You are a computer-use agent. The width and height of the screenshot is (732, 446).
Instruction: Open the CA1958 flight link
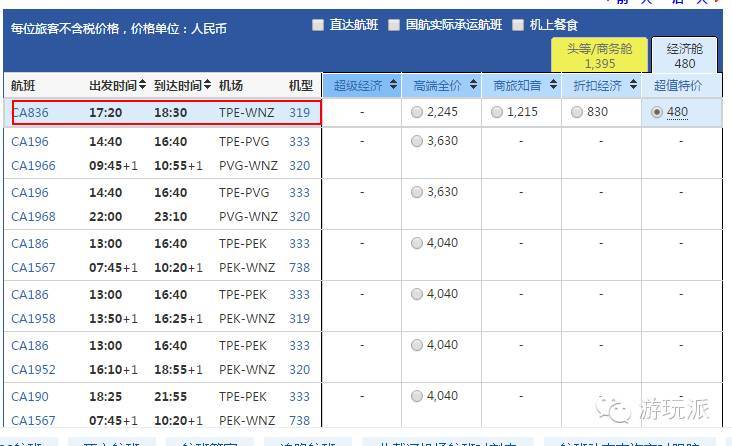pos(33,319)
